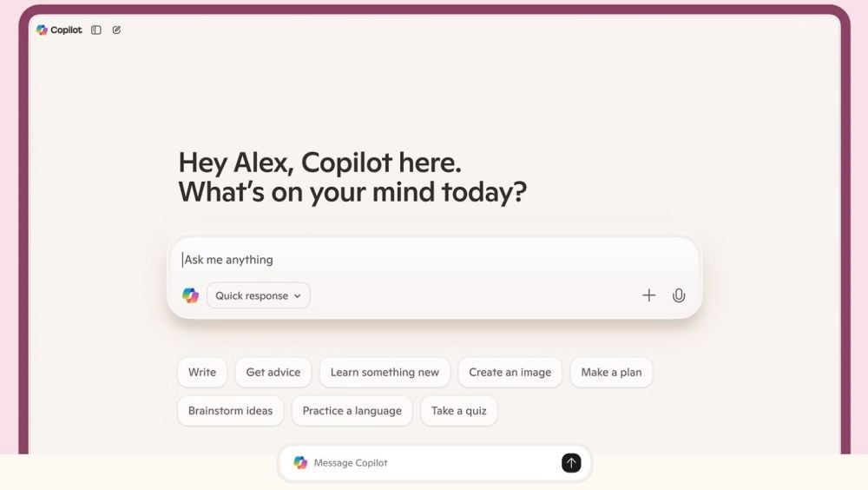The width and height of the screenshot is (868, 490).
Task: Choose the Get advice suggestion
Action: point(273,373)
